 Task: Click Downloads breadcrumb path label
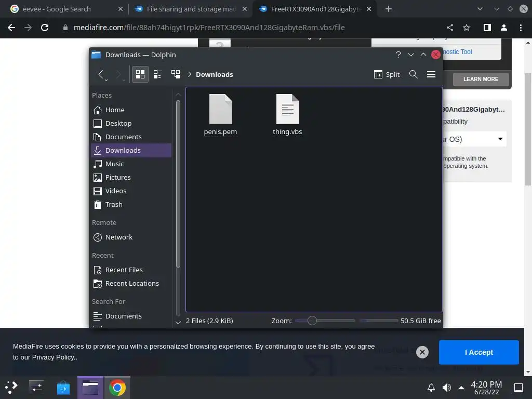click(215, 74)
